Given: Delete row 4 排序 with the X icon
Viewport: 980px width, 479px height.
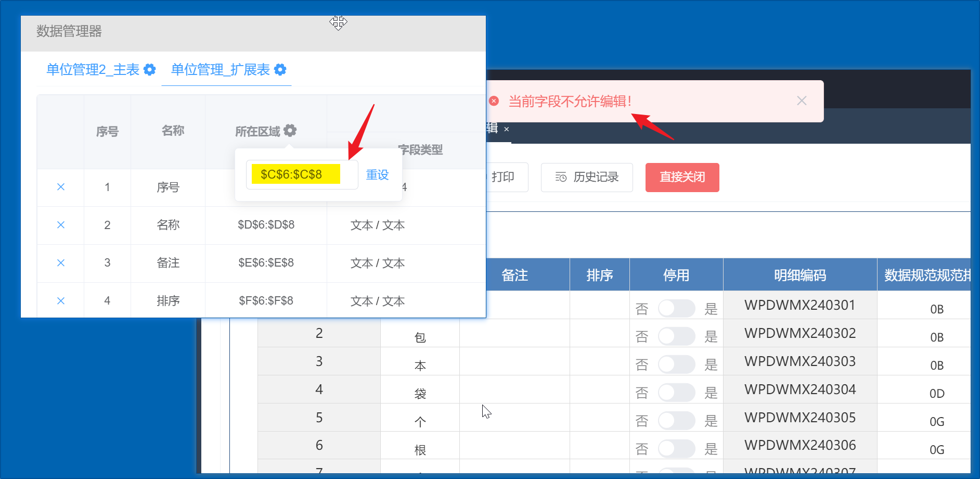Looking at the screenshot, I should (61, 301).
